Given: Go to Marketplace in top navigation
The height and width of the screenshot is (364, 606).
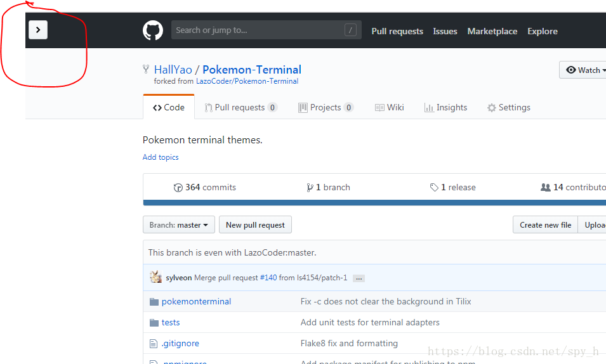Looking at the screenshot, I should click(x=492, y=31).
